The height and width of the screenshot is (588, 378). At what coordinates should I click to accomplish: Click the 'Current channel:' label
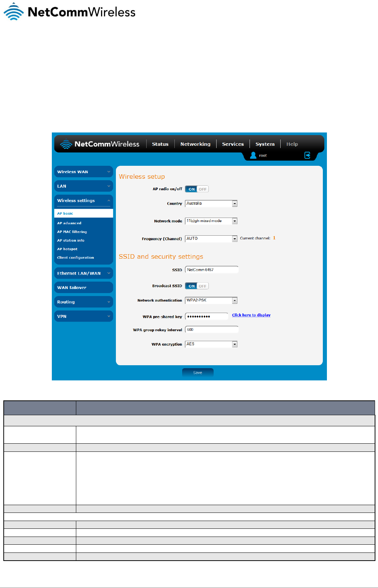coord(255,238)
